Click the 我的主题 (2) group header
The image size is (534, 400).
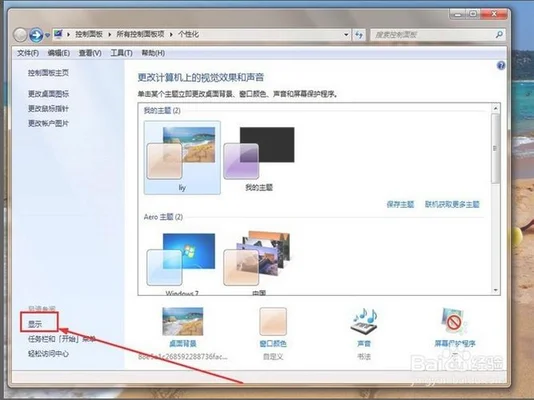click(x=162, y=111)
